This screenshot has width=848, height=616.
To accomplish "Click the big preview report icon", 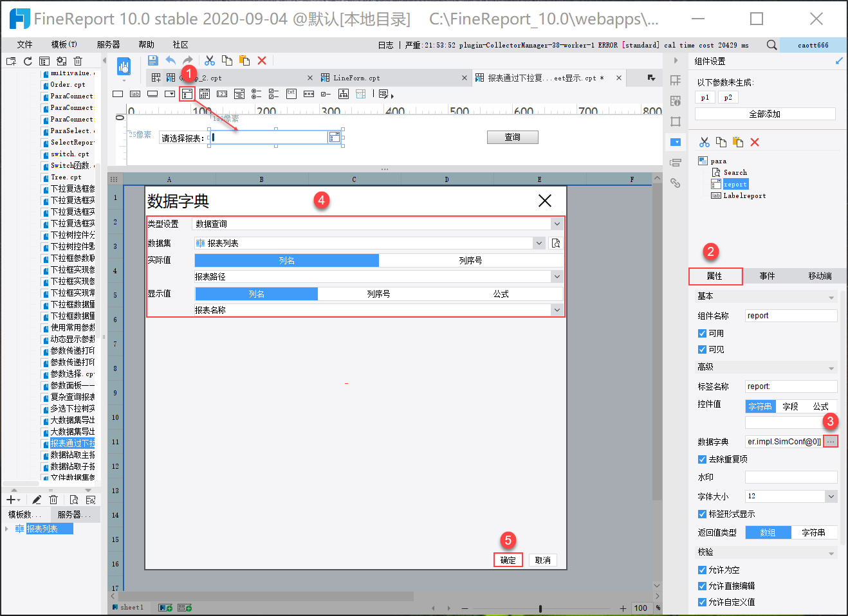I will pyautogui.click(x=124, y=66).
